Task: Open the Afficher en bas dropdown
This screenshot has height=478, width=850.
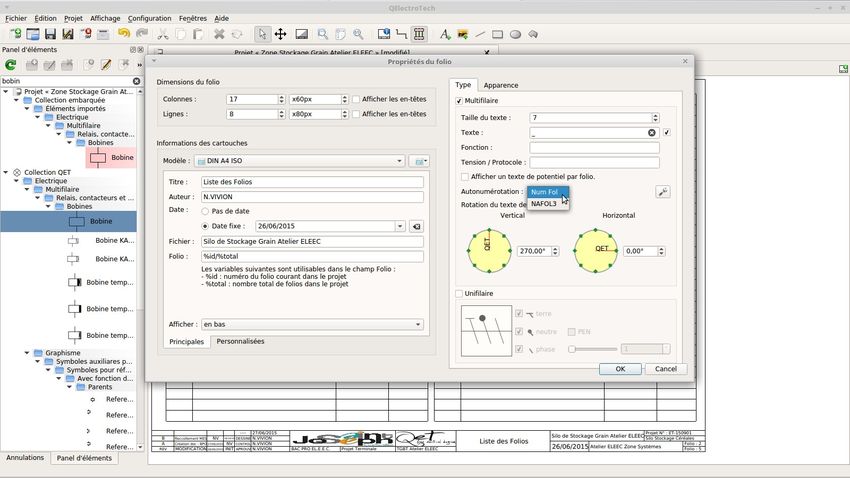Action: click(311, 324)
